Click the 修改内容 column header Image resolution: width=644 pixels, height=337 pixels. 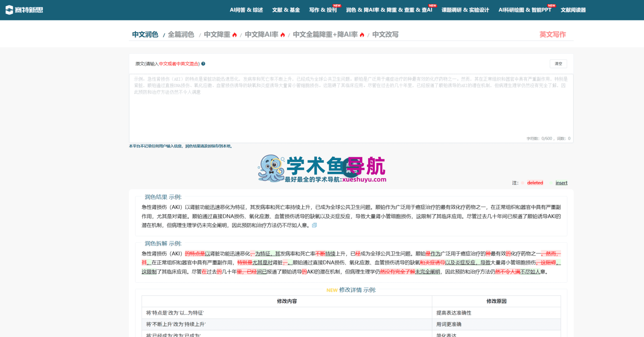[287, 301]
